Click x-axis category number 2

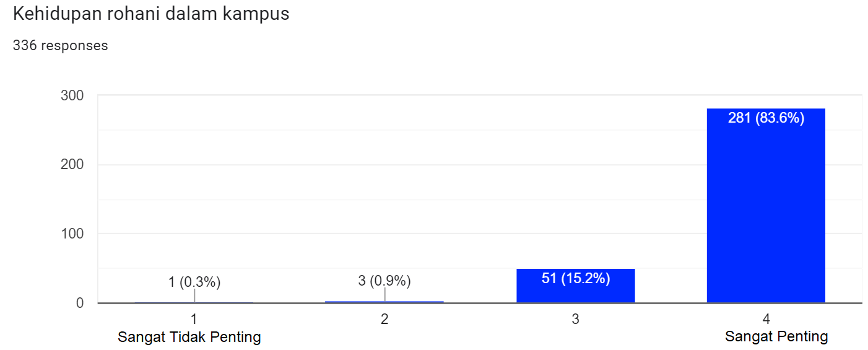(384, 320)
